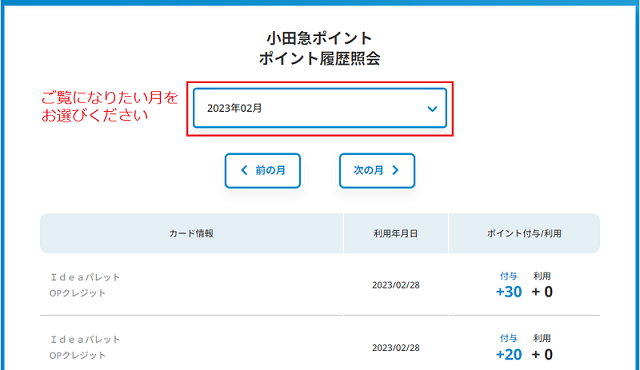Open the 2023年02月 month dropdown
This screenshot has height=370, width=640.
point(320,108)
